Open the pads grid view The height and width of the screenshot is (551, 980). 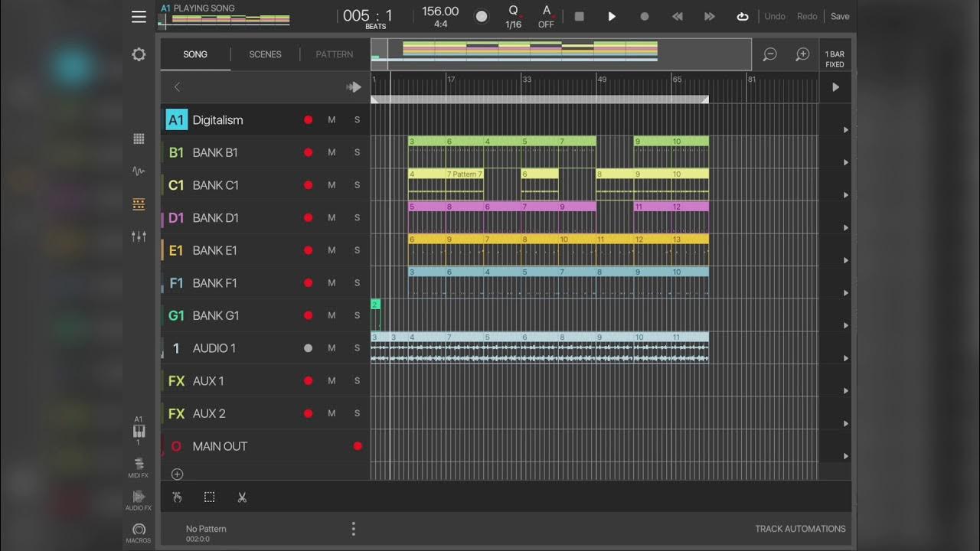[139, 139]
